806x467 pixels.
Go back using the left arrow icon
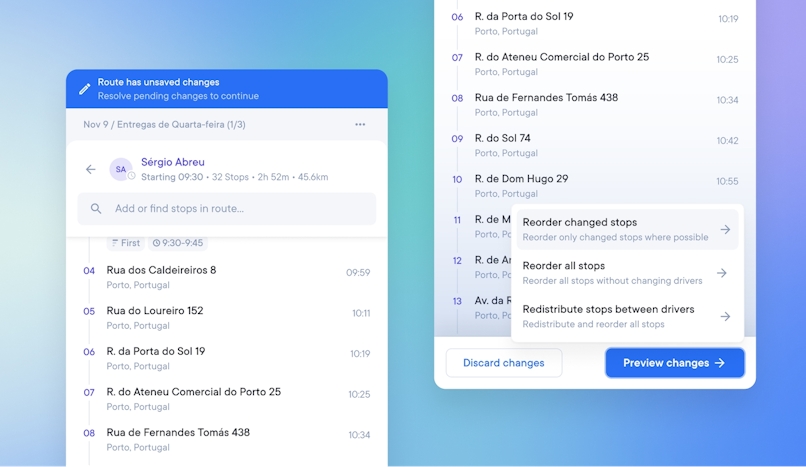[90, 170]
